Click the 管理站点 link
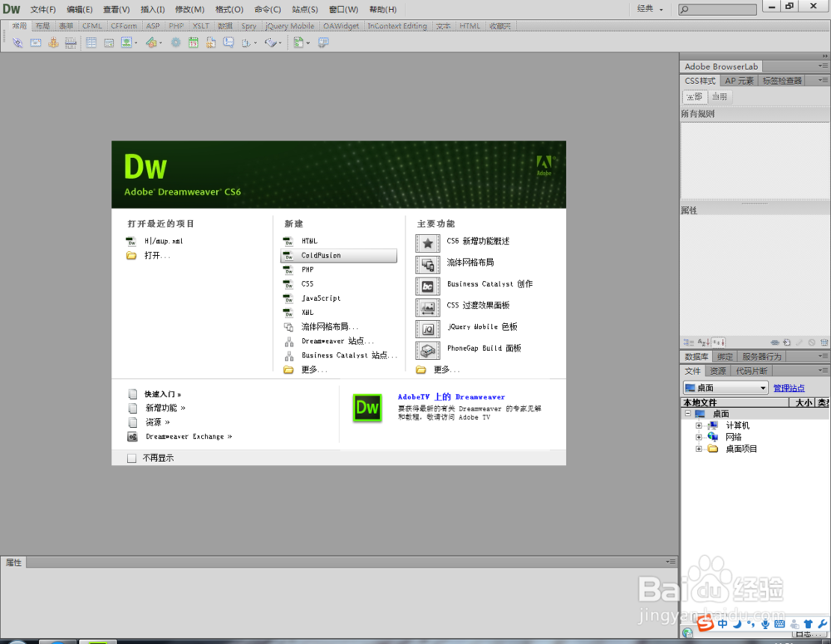The height and width of the screenshot is (644, 831). click(789, 388)
